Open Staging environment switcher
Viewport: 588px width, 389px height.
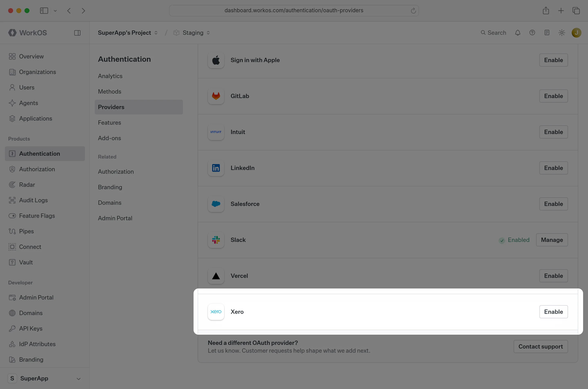(x=192, y=33)
